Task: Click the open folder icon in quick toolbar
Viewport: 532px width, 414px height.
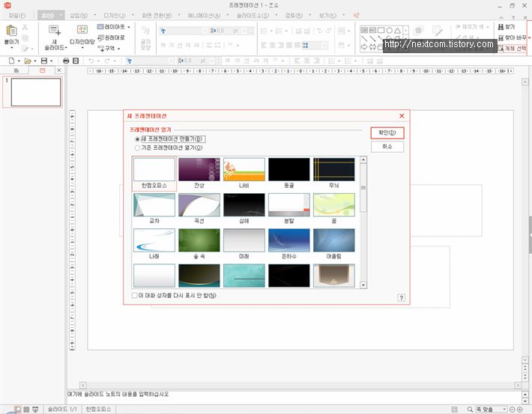Action: pyautogui.click(x=28, y=61)
